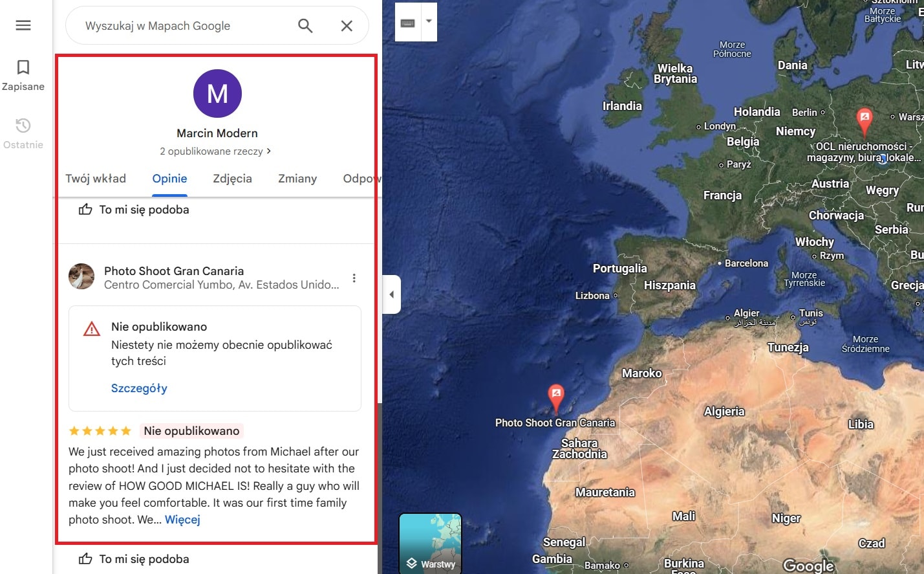Click the OCL nieruchomości map pin
Viewport: 924px width, 574px height.
(864, 122)
